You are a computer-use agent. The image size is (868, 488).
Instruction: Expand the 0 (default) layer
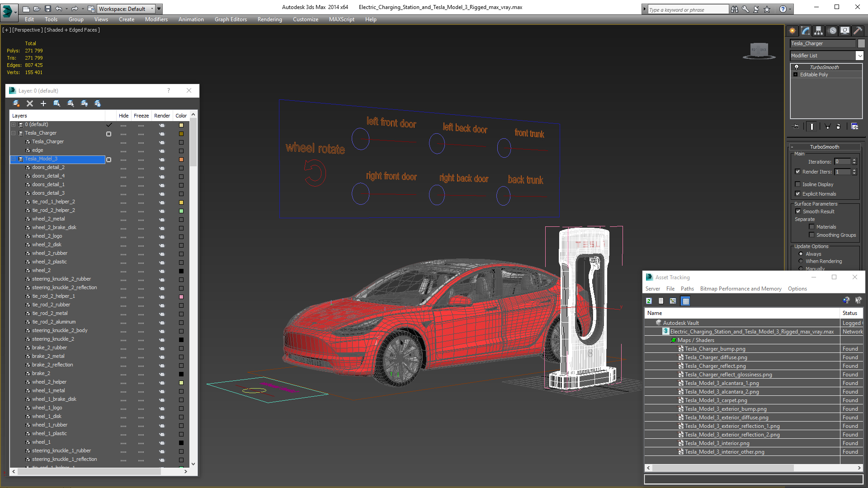(13, 125)
